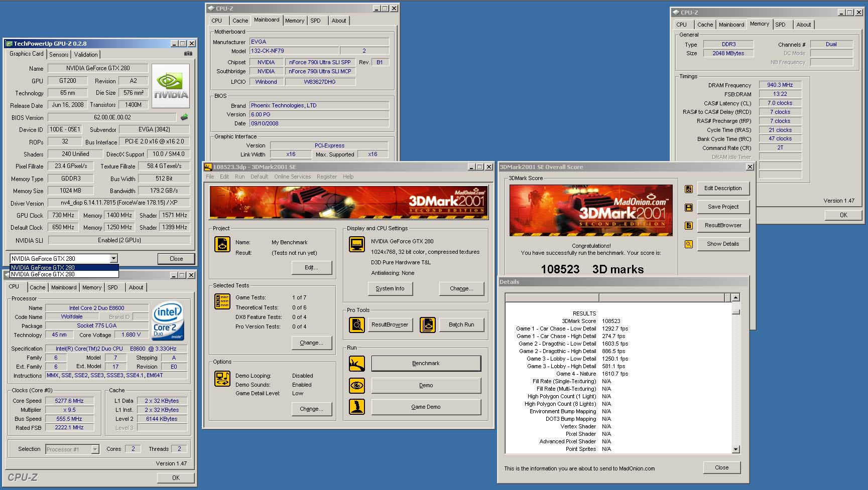Click the Close button in GPU-Z
Image resolution: width=868 pixels, height=490 pixels.
pyautogui.click(x=176, y=259)
